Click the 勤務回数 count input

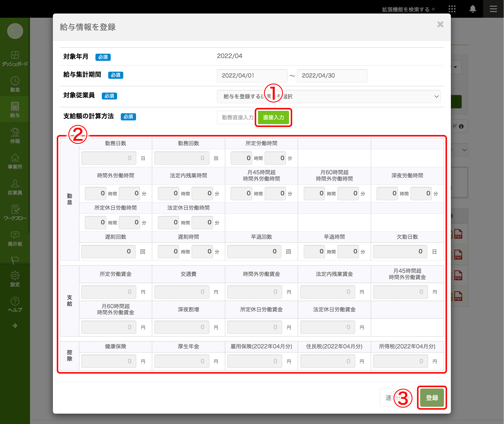tap(182, 158)
